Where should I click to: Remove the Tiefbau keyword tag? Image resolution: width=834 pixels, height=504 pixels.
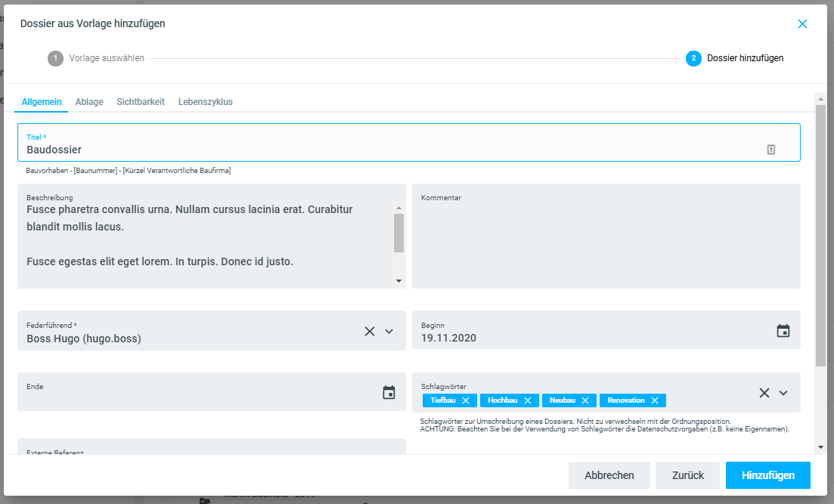pyautogui.click(x=466, y=400)
